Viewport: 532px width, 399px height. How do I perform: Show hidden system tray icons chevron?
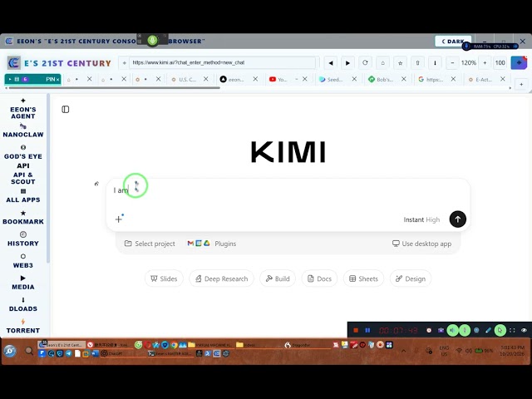404,351
